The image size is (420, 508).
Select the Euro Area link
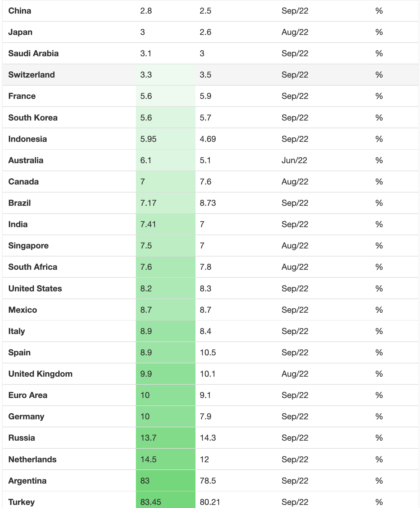click(28, 395)
